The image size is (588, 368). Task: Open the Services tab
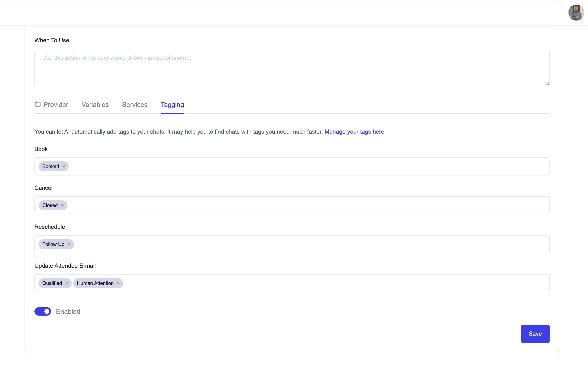pos(135,105)
